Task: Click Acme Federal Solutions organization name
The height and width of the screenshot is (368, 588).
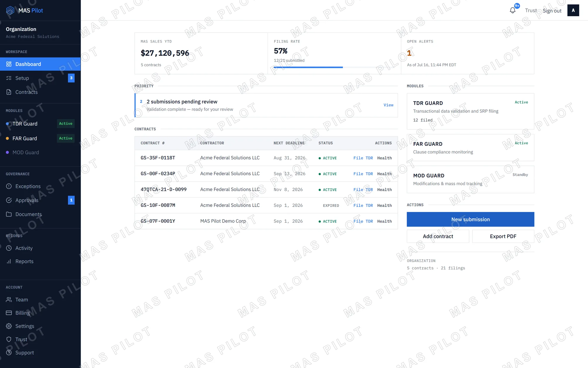Action: (x=32, y=37)
